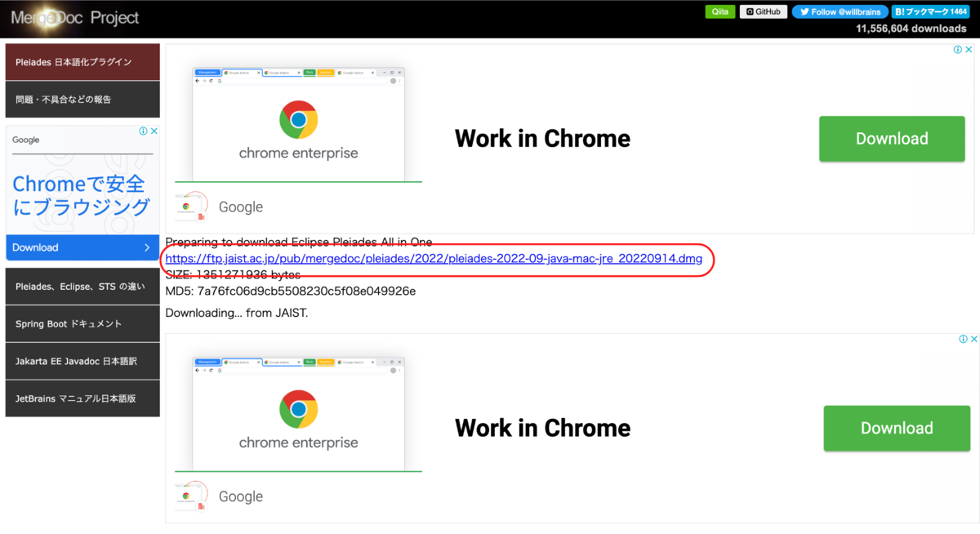Screen dimensions: 980x534
Task: Click Chromeで安全にブラウジング ad headline
Action: [x=81, y=195]
